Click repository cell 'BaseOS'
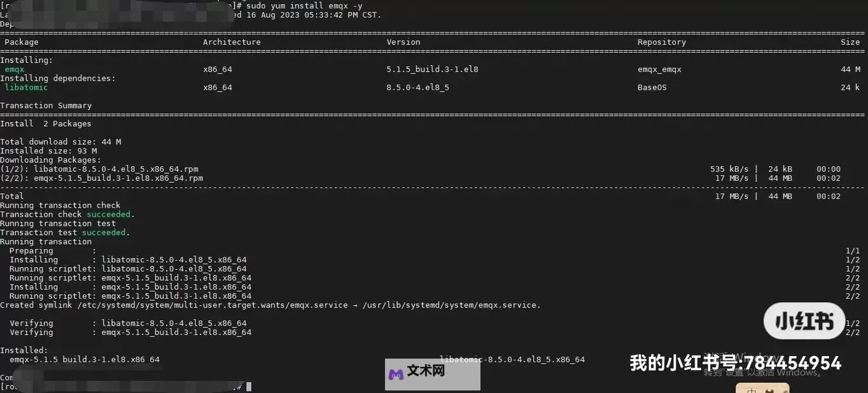 (x=652, y=87)
